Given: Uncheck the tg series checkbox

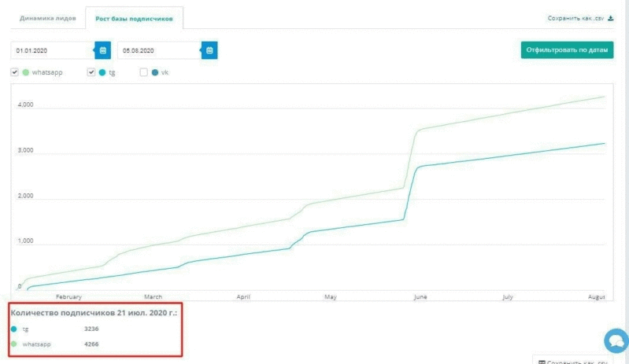Looking at the screenshot, I should 91,72.
